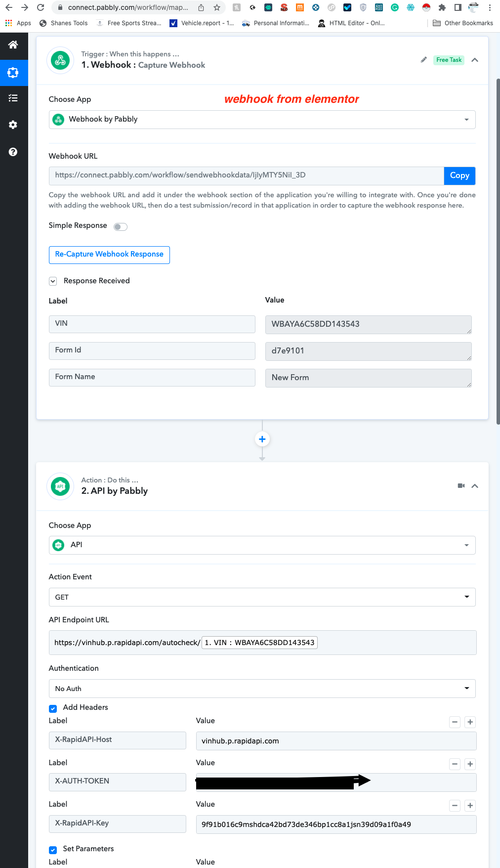Click the Webhook URL field
Viewport: 500px width, 868px height.
coord(246,175)
